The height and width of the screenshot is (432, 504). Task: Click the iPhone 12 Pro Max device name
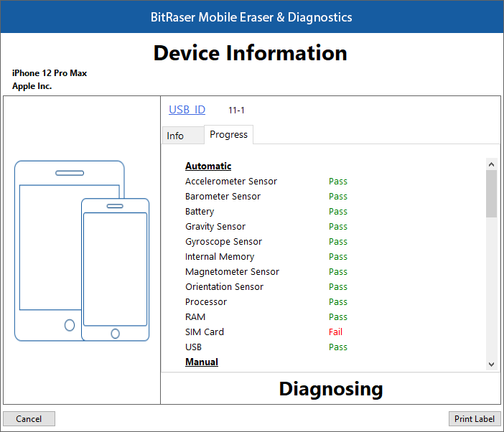[x=50, y=73]
